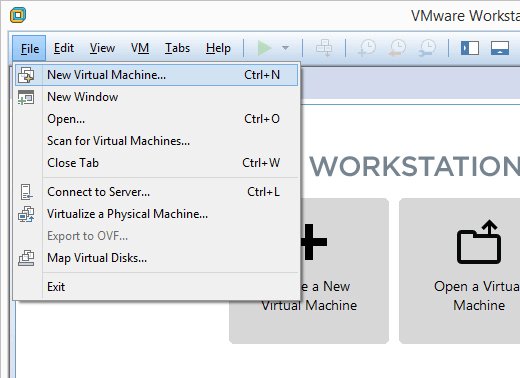Click the New Virtual Machine menu icon

click(x=26, y=75)
